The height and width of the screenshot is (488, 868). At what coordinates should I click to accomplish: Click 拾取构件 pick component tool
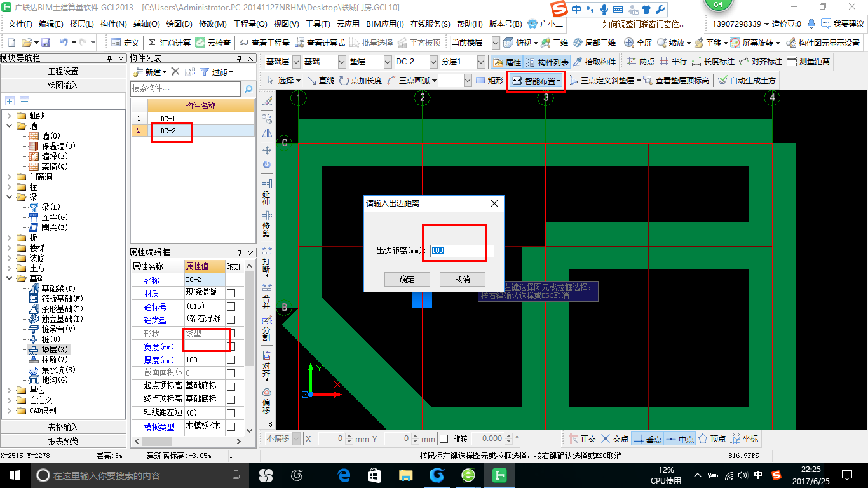point(594,62)
